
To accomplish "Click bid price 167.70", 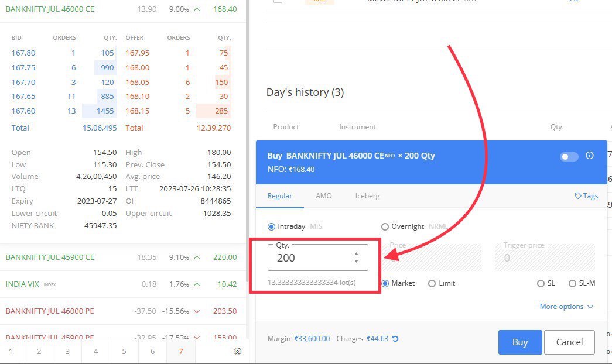I will [x=23, y=83].
